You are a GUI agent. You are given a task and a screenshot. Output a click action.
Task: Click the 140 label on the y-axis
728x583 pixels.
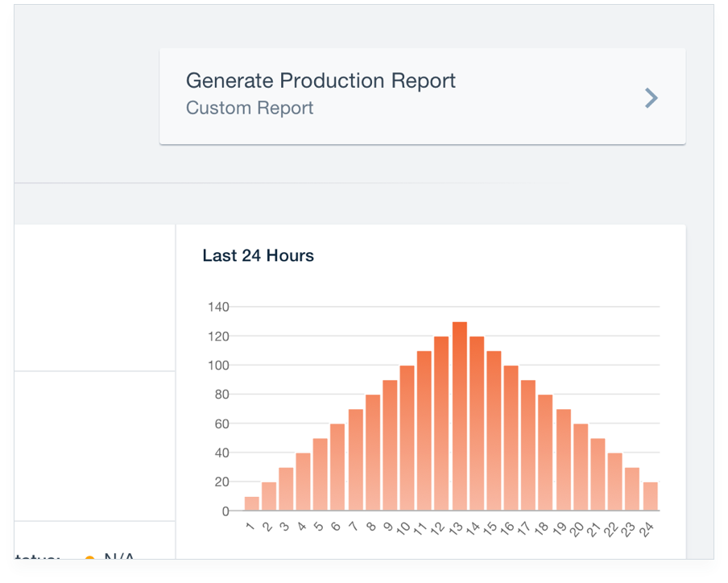pyautogui.click(x=218, y=307)
